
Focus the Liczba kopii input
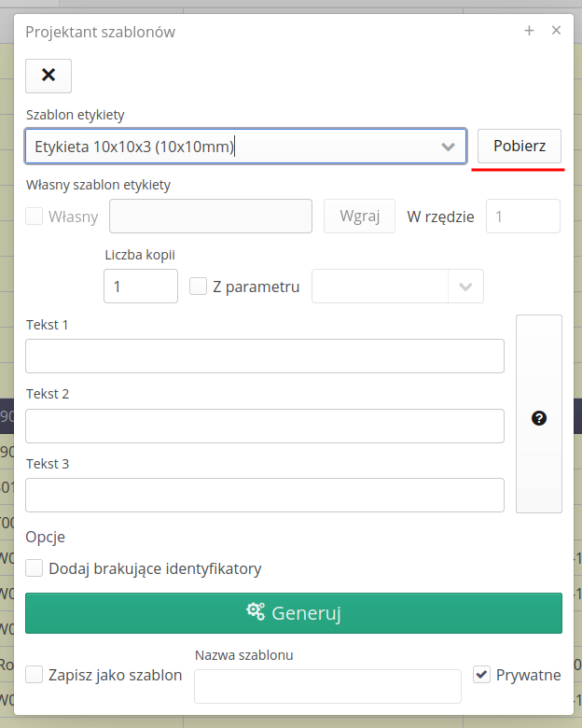[x=141, y=287]
